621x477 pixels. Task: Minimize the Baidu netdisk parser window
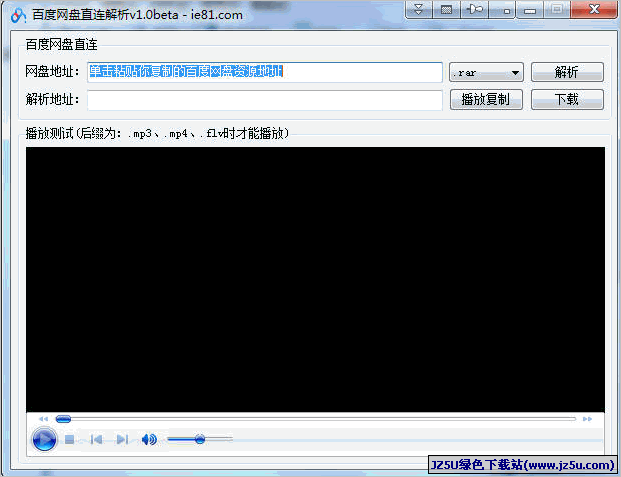[530, 10]
